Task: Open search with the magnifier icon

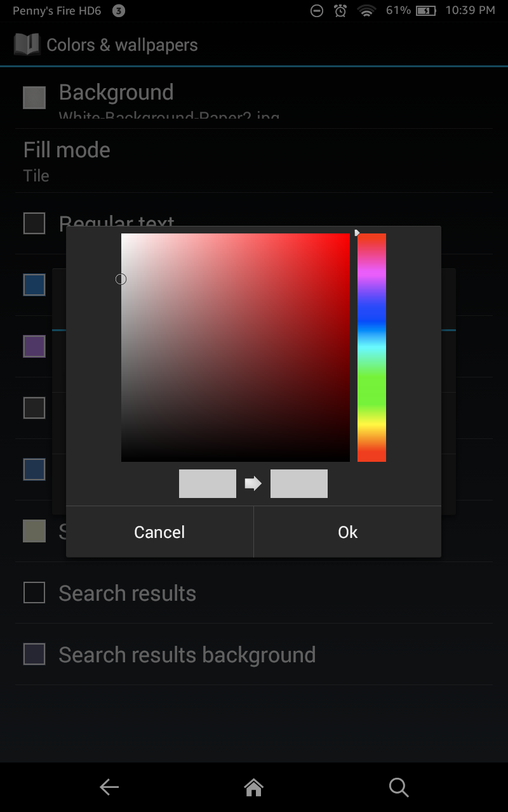Action: [x=398, y=787]
